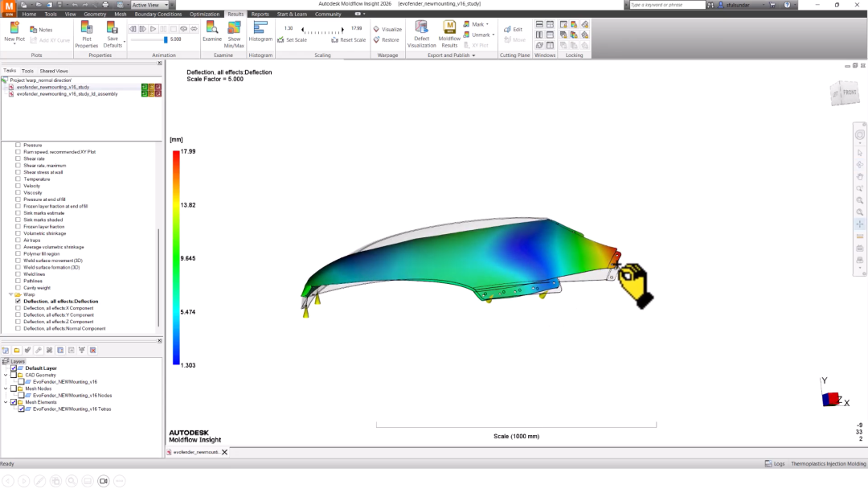868x489 pixels.
Task: Open the Geometry ribbon tab
Action: pos(95,14)
